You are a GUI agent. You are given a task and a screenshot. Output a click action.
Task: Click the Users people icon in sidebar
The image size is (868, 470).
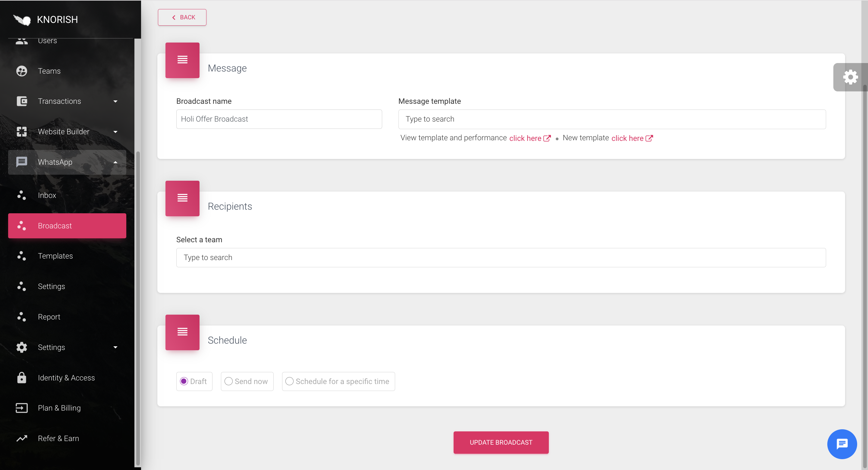[22, 41]
